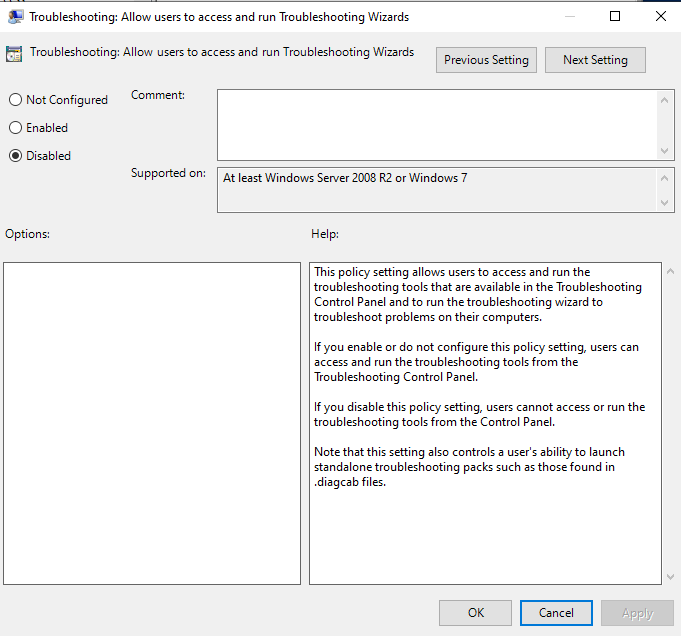The width and height of the screenshot is (681, 636).
Task: Click the Supported on scroll down arrow
Action: pos(664,202)
